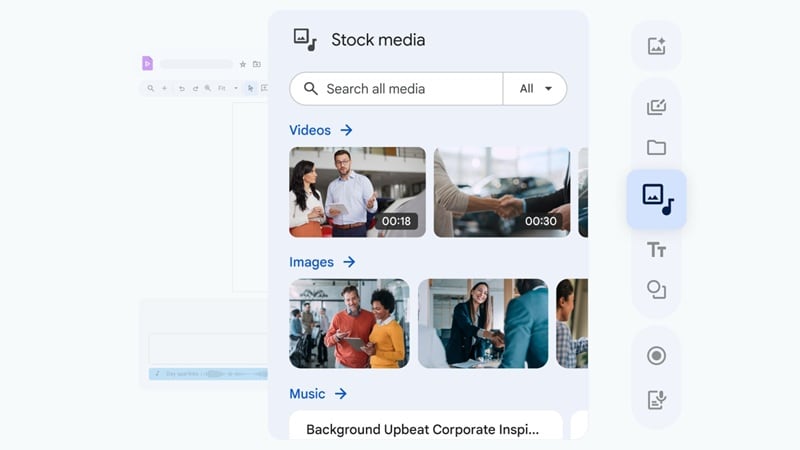
Task: Click the plus icon in editor toolbar
Action: (x=164, y=88)
